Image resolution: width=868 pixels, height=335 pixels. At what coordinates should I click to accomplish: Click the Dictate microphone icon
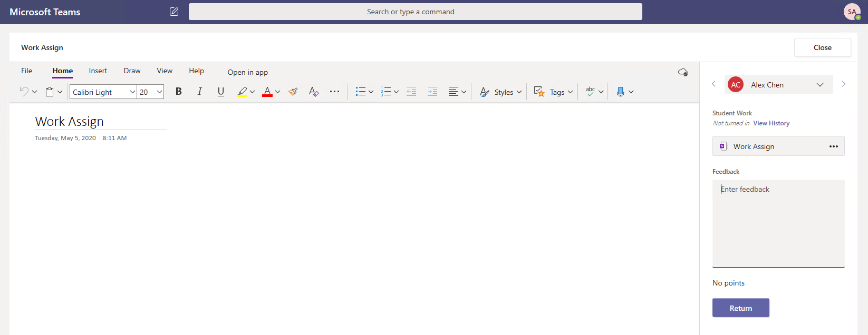(620, 92)
